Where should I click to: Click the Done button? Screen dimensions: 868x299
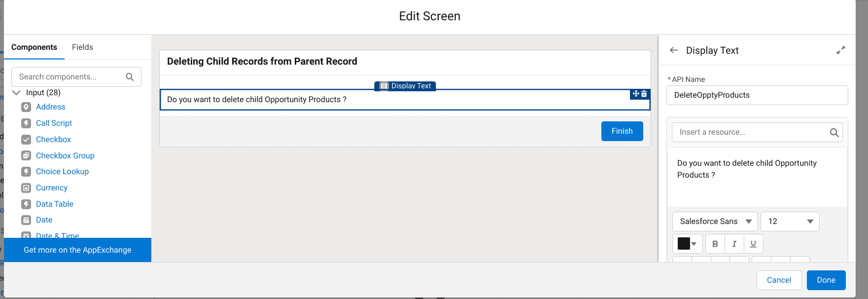[x=826, y=280]
